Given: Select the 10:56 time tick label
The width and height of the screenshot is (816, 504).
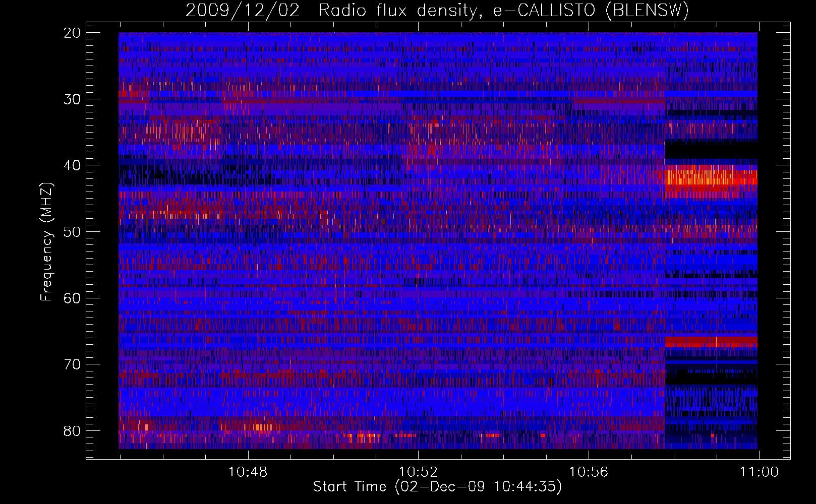Looking at the screenshot, I should [589, 472].
